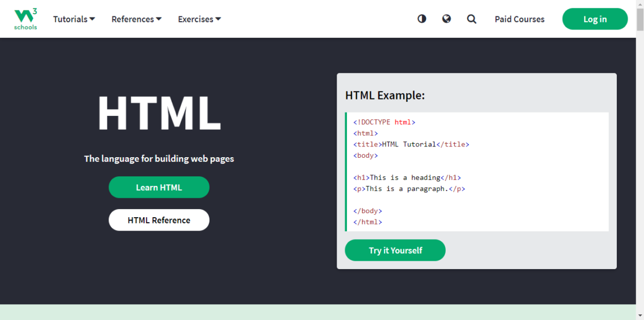Open the Exercises dropdown menu
The image size is (644, 320).
click(x=199, y=19)
